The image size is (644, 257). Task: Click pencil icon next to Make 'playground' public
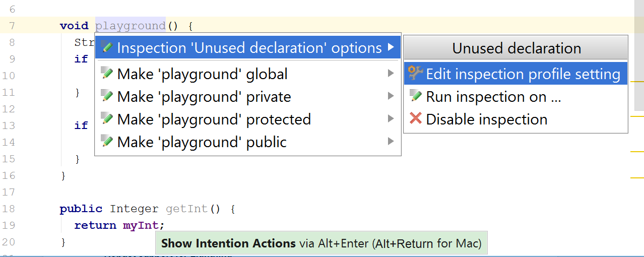[106, 142]
